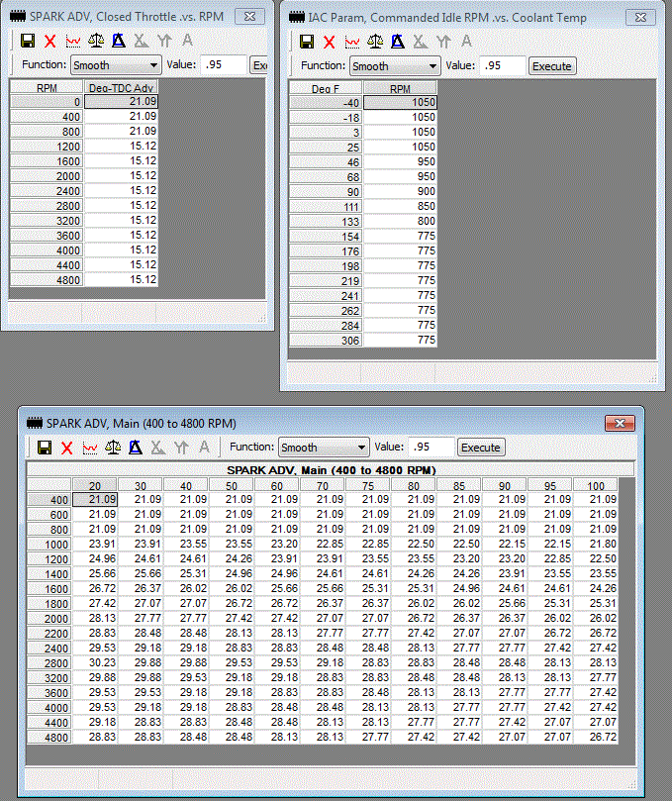Open the graph view icon in SPARK ADV Main toolbar

(x=90, y=448)
